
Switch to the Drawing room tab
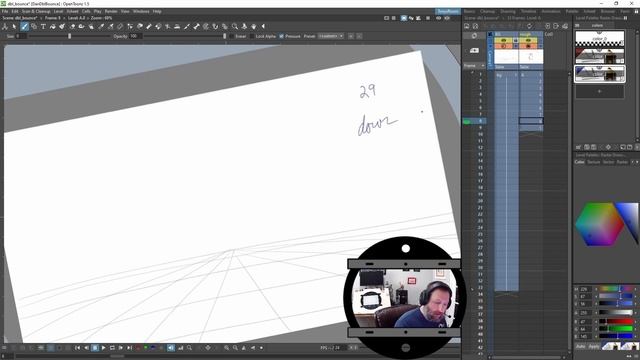[x=508, y=11]
